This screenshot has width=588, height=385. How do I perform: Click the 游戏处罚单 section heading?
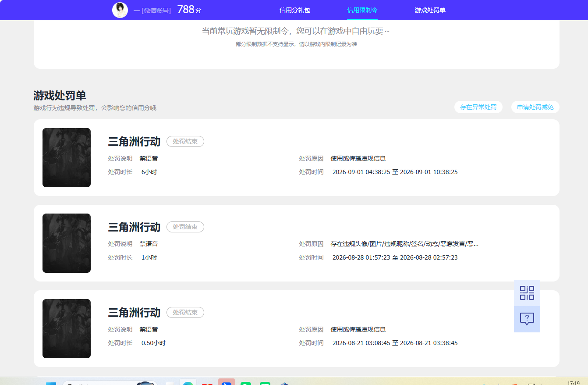tap(60, 96)
